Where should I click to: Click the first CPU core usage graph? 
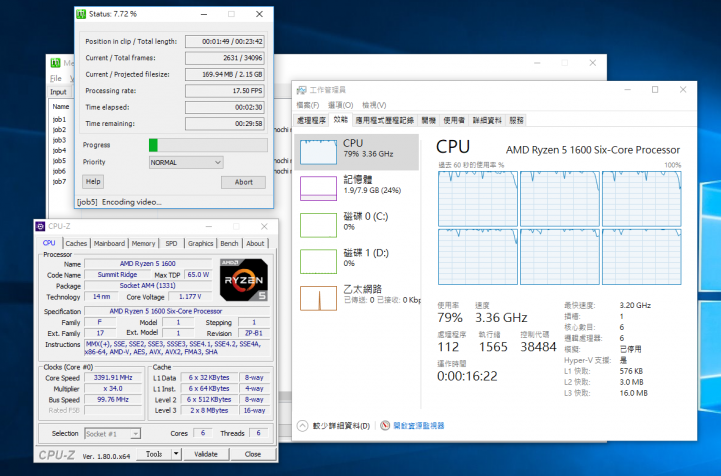pyautogui.click(x=478, y=199)
